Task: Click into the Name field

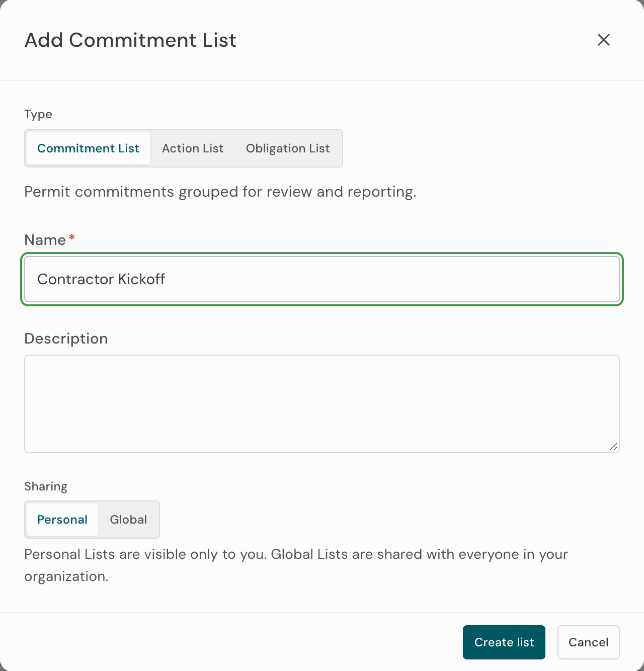Action: pyautogui.click(x=322, y=279)
